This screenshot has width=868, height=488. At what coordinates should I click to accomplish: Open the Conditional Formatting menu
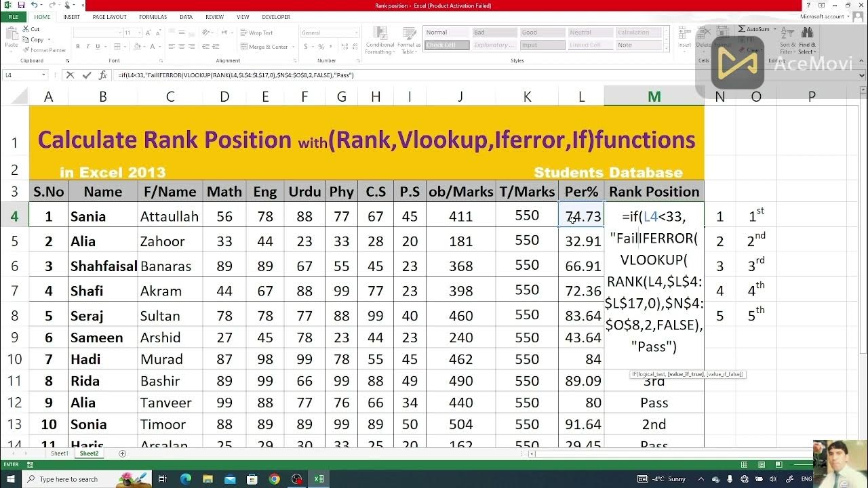[x=379, y=39]
